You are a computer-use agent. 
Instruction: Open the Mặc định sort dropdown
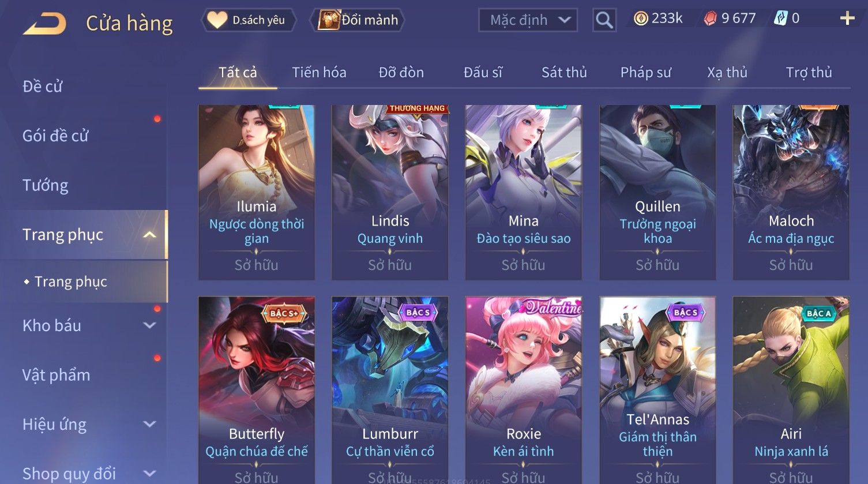tap(528, 20)
